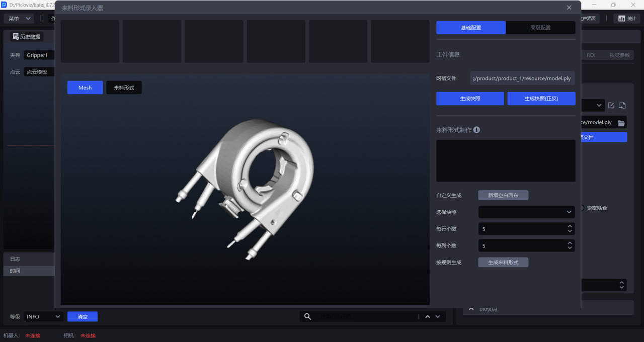Viewport: 644px width, 342px height.
Task: Click the 生成快照 button
Action: (470, 99)
